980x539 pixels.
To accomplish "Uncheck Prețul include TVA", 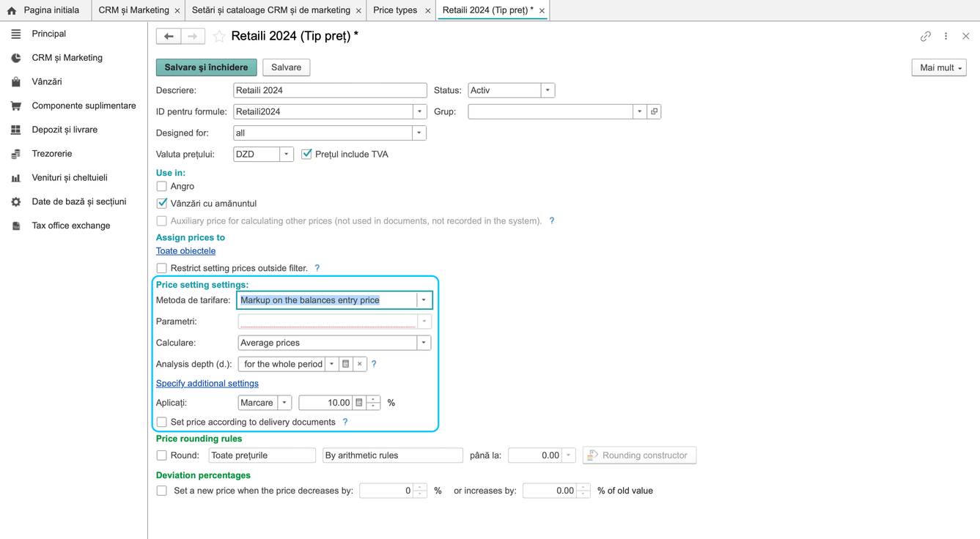I will tap(306, 154).
